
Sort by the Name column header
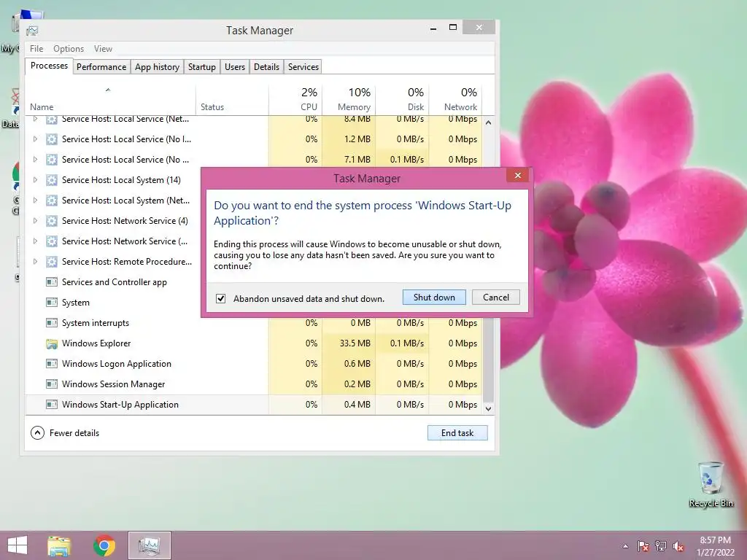click(110, 99)
